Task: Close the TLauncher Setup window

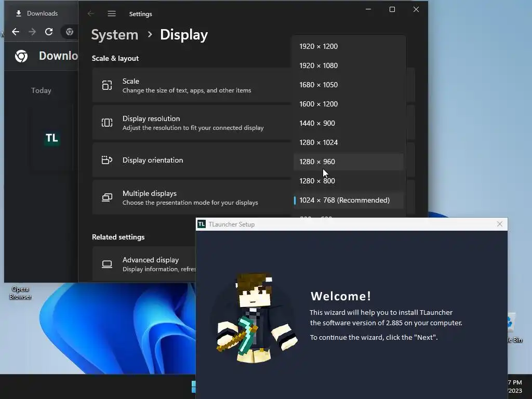Action: coord(499,224)
